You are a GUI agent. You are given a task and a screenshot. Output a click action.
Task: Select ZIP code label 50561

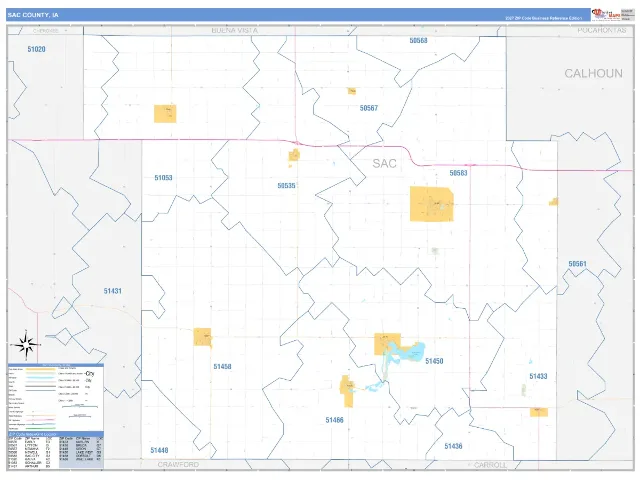pyautogui.click(x=578, y=264)
